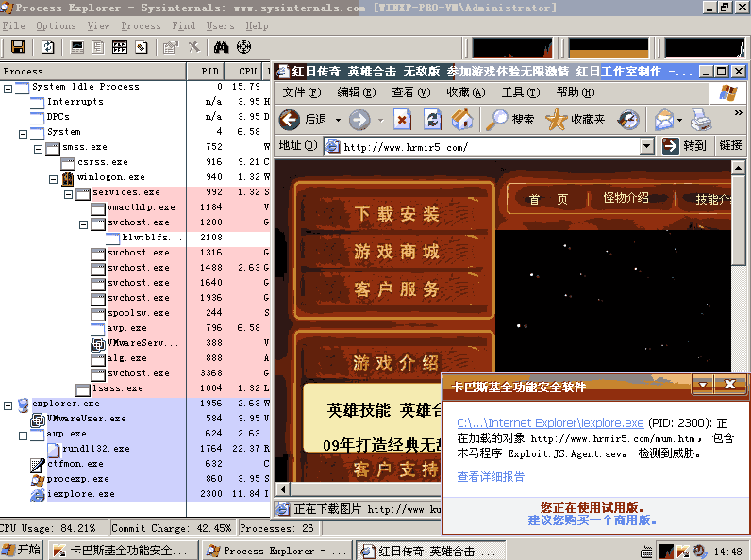Screen dimensions: 751x560
Task: Collapse the explorer.exe process tree
Action: (x=8, y=404)
